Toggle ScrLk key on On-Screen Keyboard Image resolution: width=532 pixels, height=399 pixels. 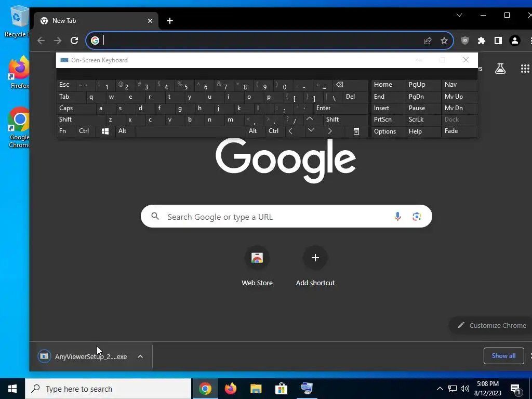[x=423, y=119]
